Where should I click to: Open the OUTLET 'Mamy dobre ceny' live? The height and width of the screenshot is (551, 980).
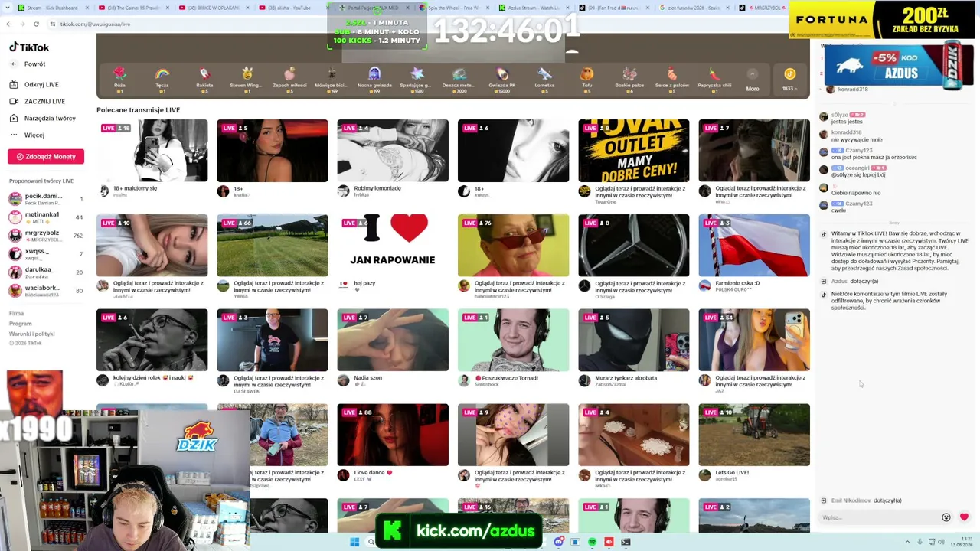[634, 151]
